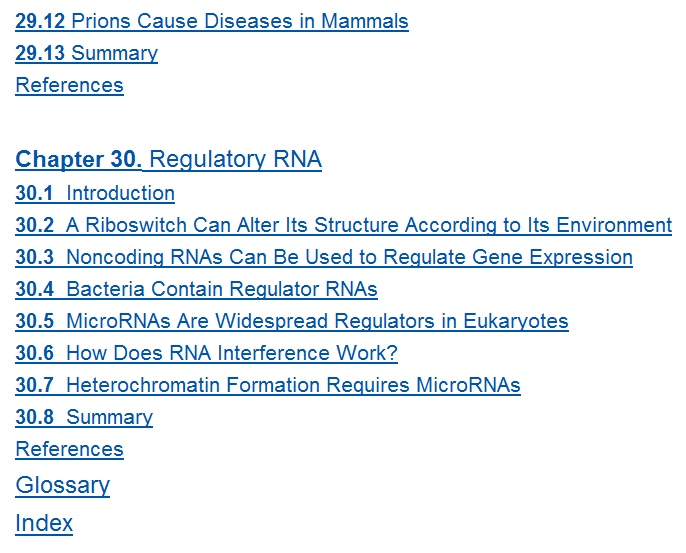The height and width of the screenshot is (553, 686).
Task: Click the bold 'Chapter 30.' label
Action: tap(79, 160)
